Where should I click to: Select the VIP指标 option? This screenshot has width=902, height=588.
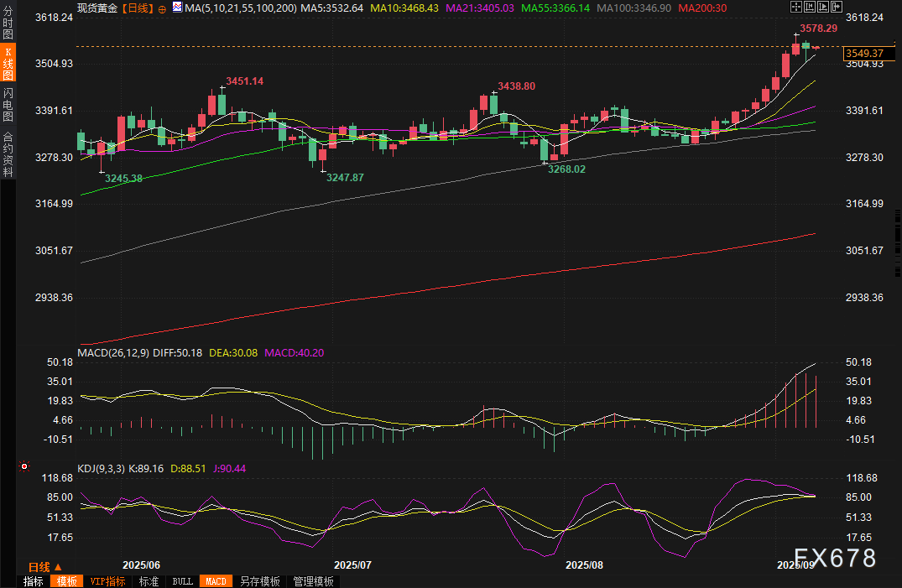pyautogui.click(x=107, y=581)
